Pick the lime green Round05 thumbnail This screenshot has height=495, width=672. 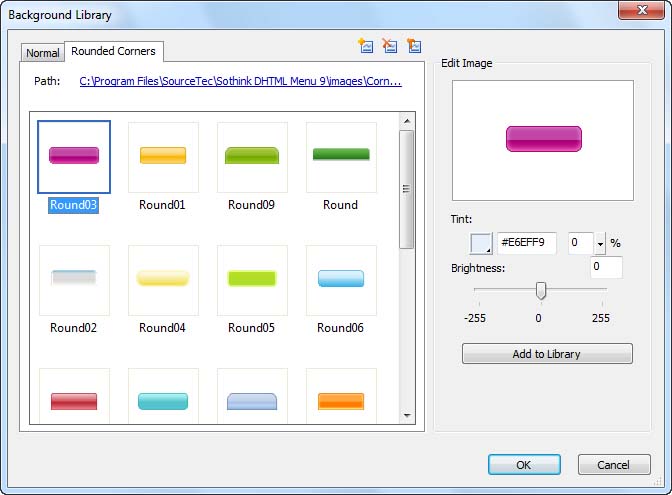[x=252, y=280]
